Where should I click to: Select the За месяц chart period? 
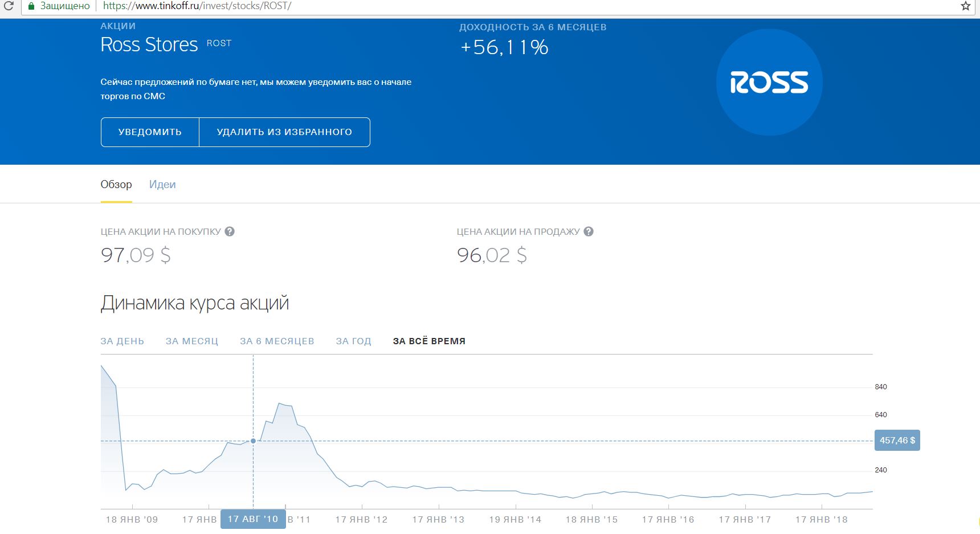[192, 341]
